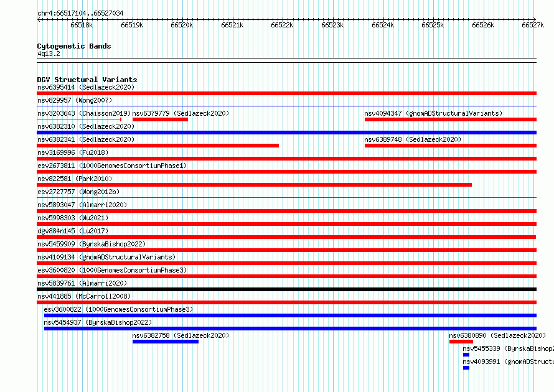Click the chr4:66517104..66527034 coordinates text
The image size is (554, 392).
80,13
